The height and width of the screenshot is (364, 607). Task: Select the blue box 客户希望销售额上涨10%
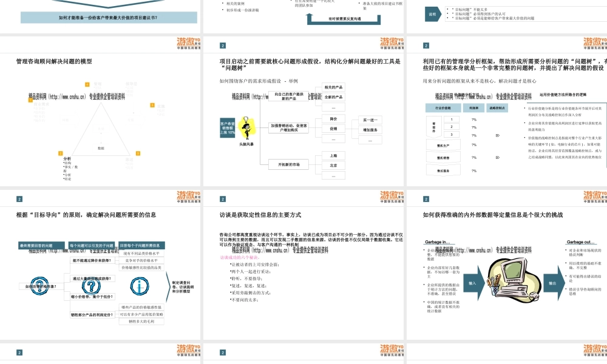pos(228,128)
